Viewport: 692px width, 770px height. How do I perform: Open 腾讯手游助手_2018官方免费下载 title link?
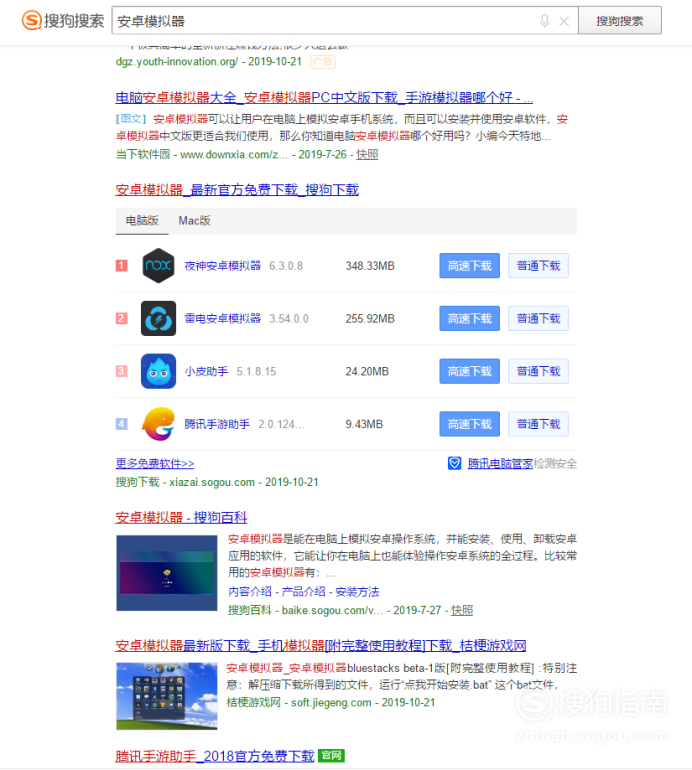coord(215,756)
